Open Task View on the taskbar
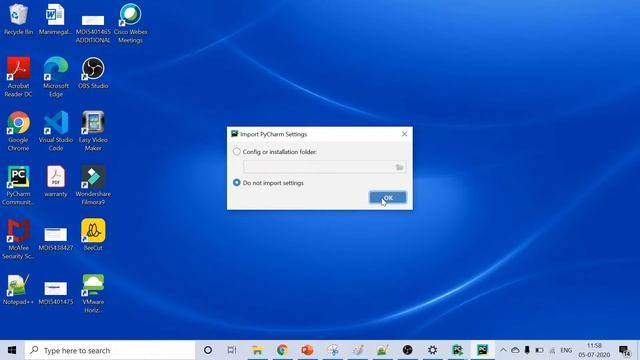The image size is (640, 360). (x=232, y=350)
